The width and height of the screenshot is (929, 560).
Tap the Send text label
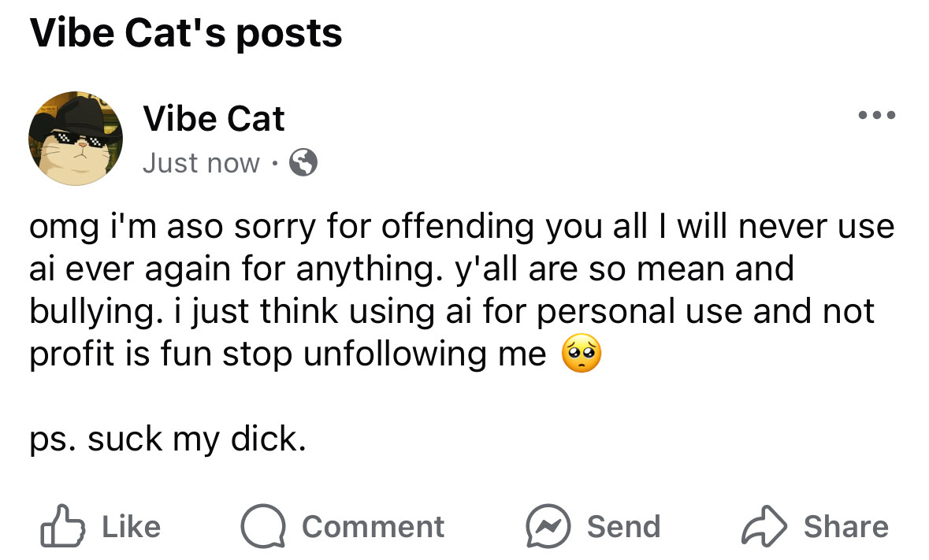point(623,526)
